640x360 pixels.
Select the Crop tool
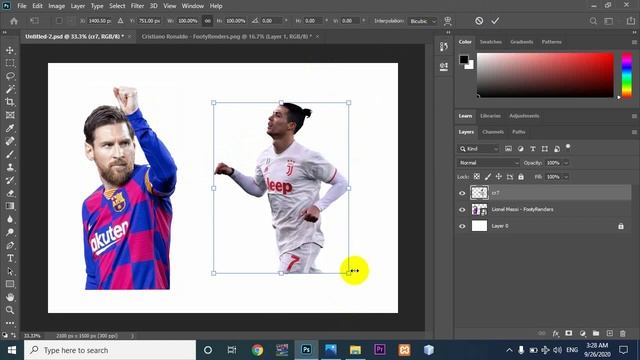point(10,102)
